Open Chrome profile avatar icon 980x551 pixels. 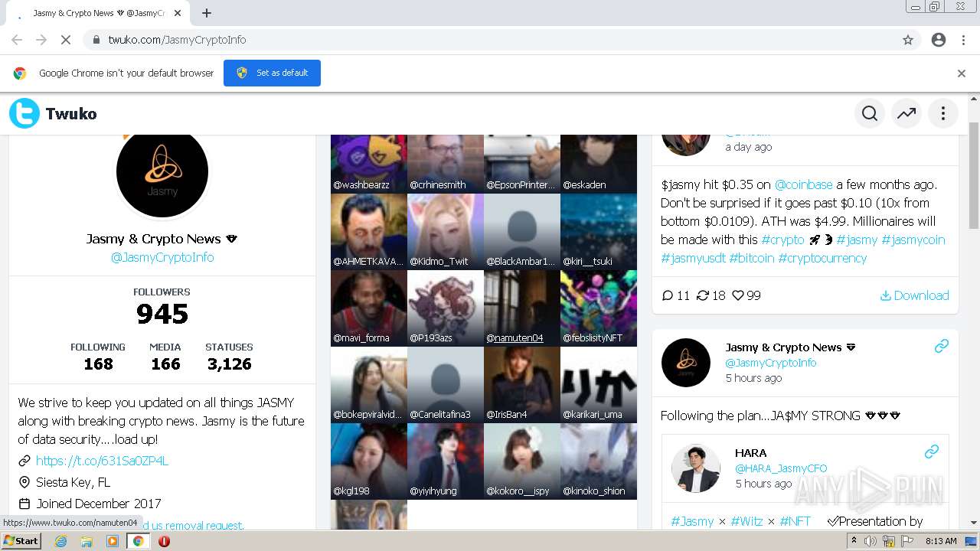939,40
